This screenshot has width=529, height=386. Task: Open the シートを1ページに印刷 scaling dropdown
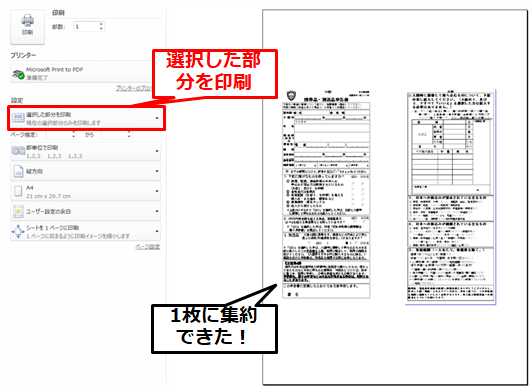[x=86, y=231]
